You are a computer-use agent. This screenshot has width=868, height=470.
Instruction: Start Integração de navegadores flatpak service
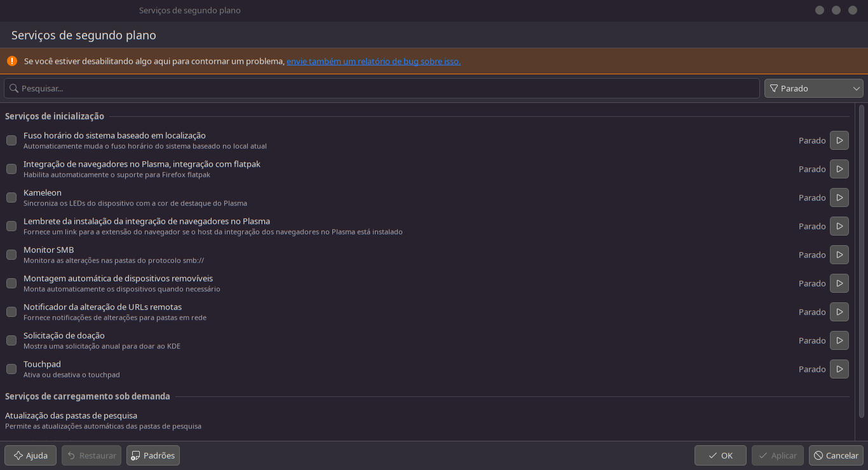pyautogui.click(x=839, y=169)
